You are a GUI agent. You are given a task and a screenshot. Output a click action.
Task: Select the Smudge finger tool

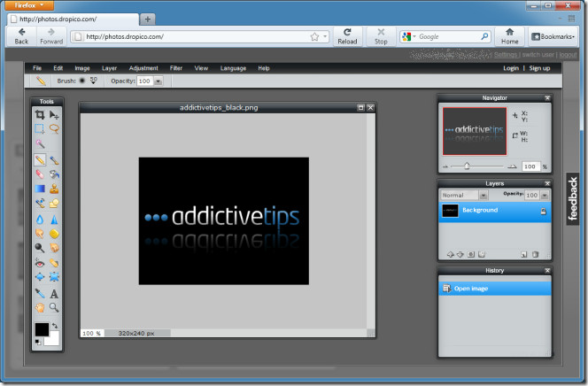(x=40, y=234)
